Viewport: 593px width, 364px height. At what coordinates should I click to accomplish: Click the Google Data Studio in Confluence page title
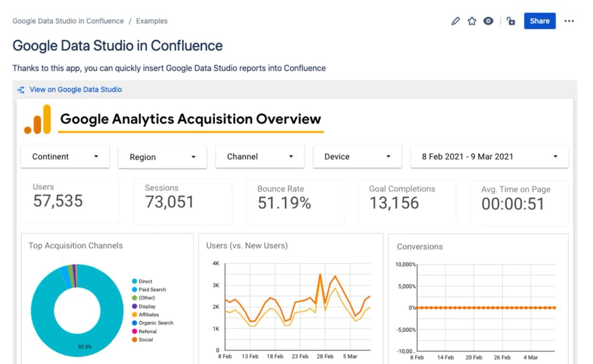pos(117,46)
